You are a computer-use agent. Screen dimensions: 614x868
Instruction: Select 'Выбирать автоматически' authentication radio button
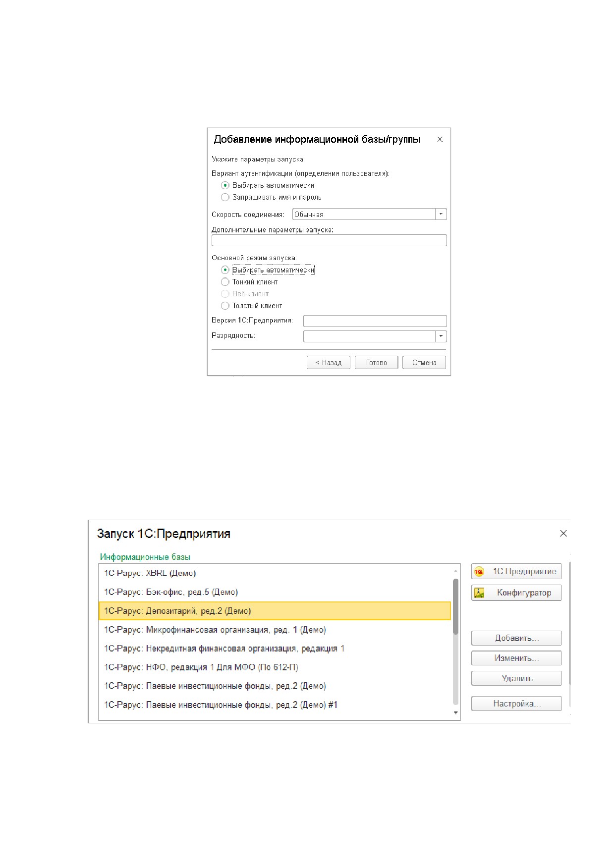(225, 185)
